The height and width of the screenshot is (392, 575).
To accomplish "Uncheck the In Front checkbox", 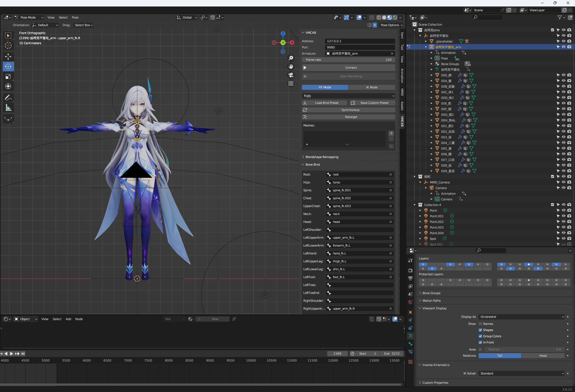I will (480, 342).
